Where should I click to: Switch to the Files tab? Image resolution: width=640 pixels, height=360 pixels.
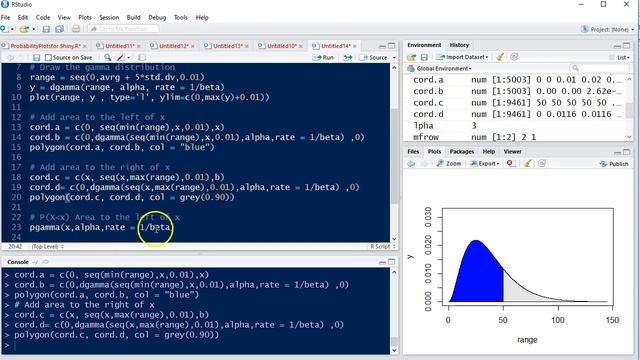point(413,151)
